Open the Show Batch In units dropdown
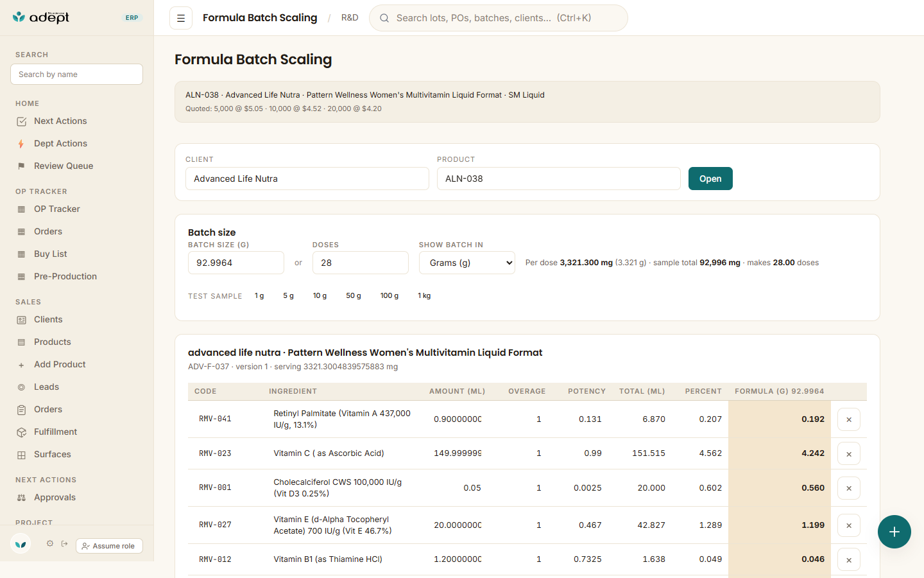924x578 pixels. coord(467,263)
